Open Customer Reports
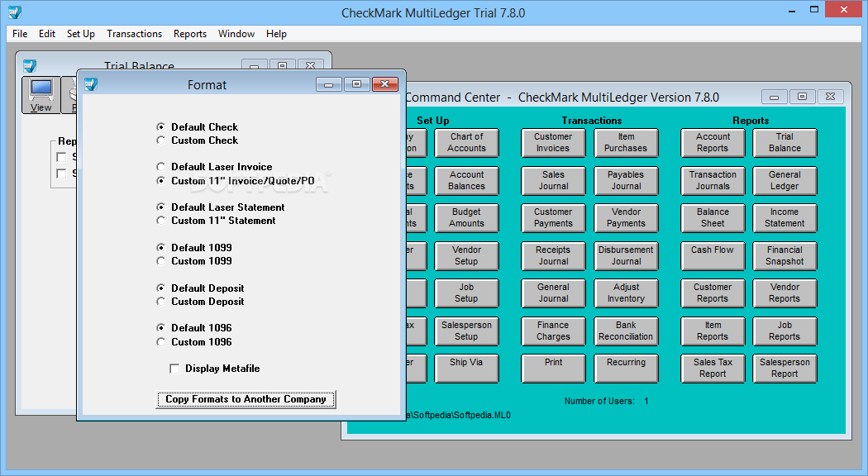 713,293
